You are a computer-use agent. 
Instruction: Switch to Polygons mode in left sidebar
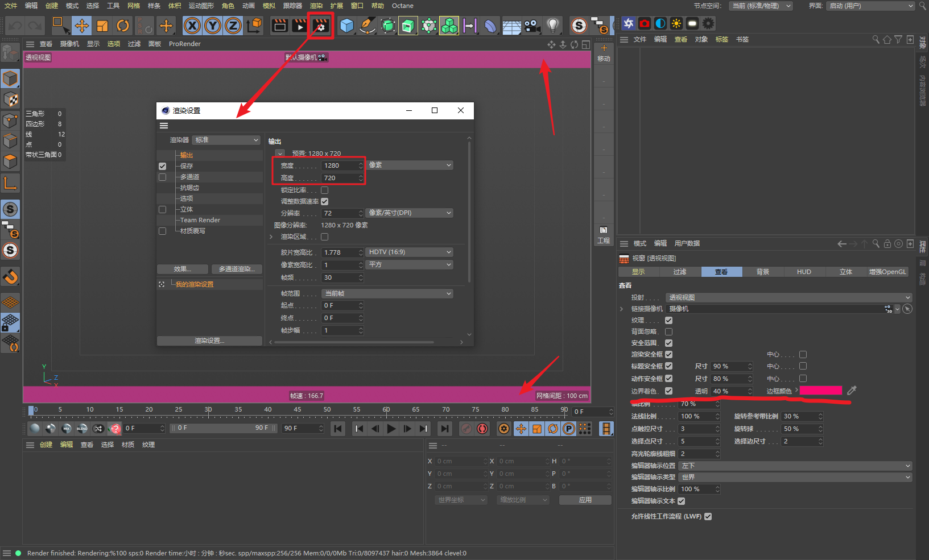coord(10,161)
